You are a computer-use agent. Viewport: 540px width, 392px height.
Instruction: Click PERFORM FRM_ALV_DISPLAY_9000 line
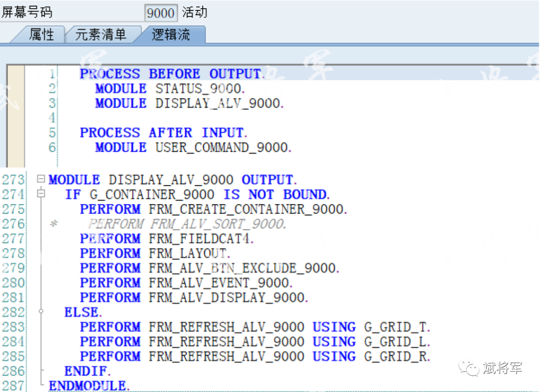[x=194, y=297]
